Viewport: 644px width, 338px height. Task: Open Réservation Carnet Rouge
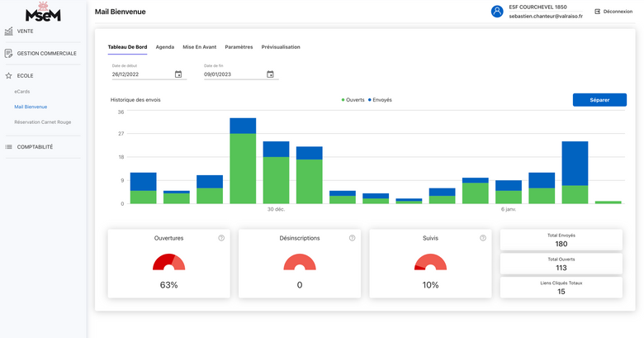click(x=43, y=122)
